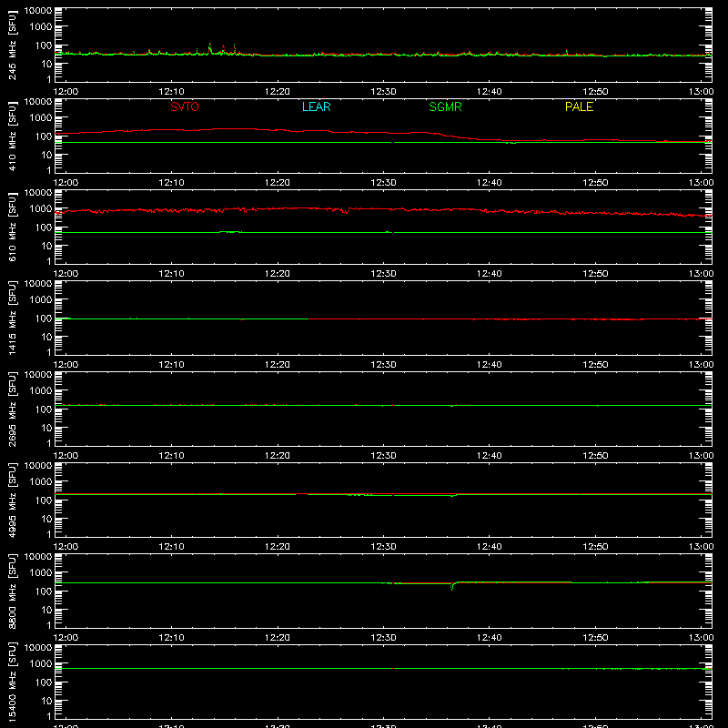Click the 10000 tick label on 245 MHz axis
Screen dimensions: 728x728
point(38,11)
